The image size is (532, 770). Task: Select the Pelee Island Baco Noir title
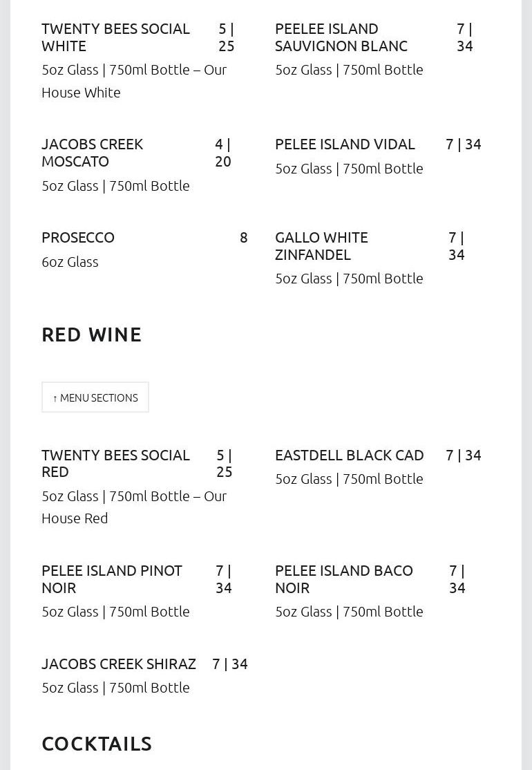pyautogui.click(x=344, y=579)
